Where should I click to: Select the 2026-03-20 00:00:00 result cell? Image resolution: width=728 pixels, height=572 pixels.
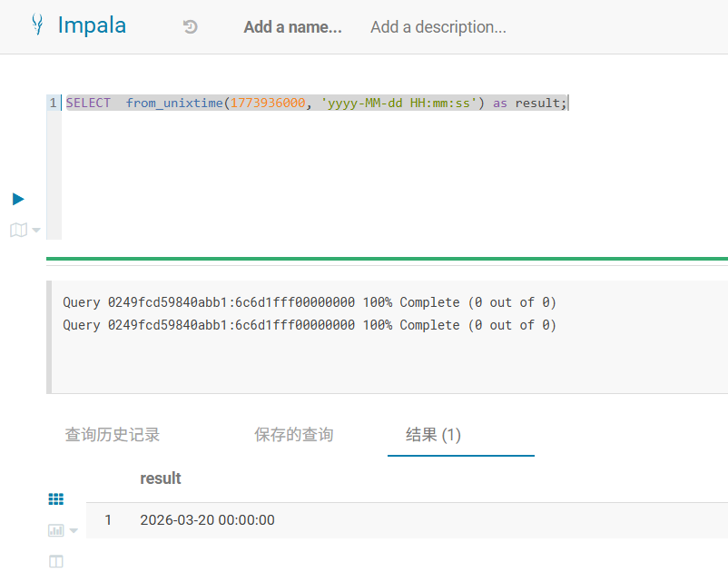point(207,520)
